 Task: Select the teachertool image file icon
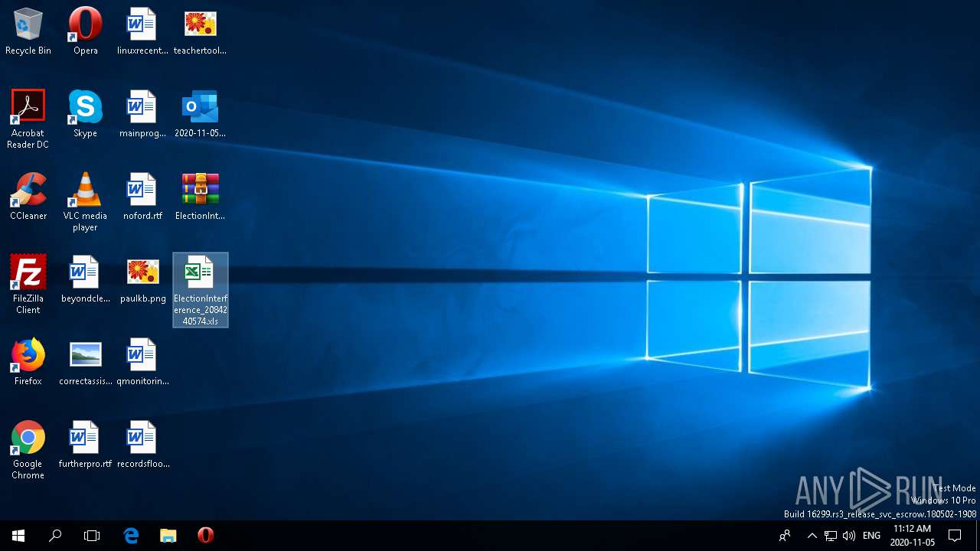click(x=200, y=31)
